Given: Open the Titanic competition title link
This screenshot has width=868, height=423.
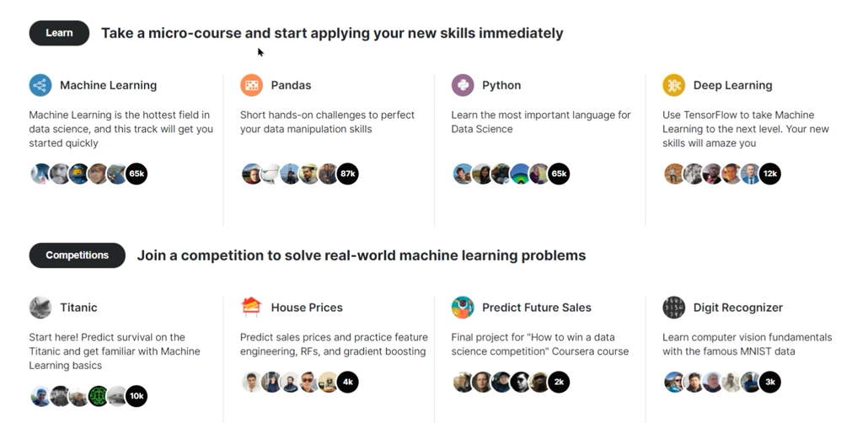Looking at the screenshot, I should (78, 308).
